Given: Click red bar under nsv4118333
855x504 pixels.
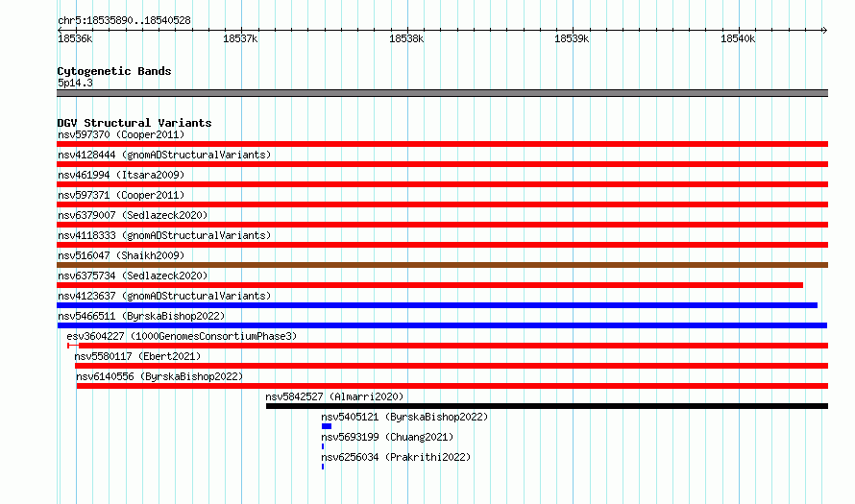Looking at the screenshot, I should [x=442, y=245].
